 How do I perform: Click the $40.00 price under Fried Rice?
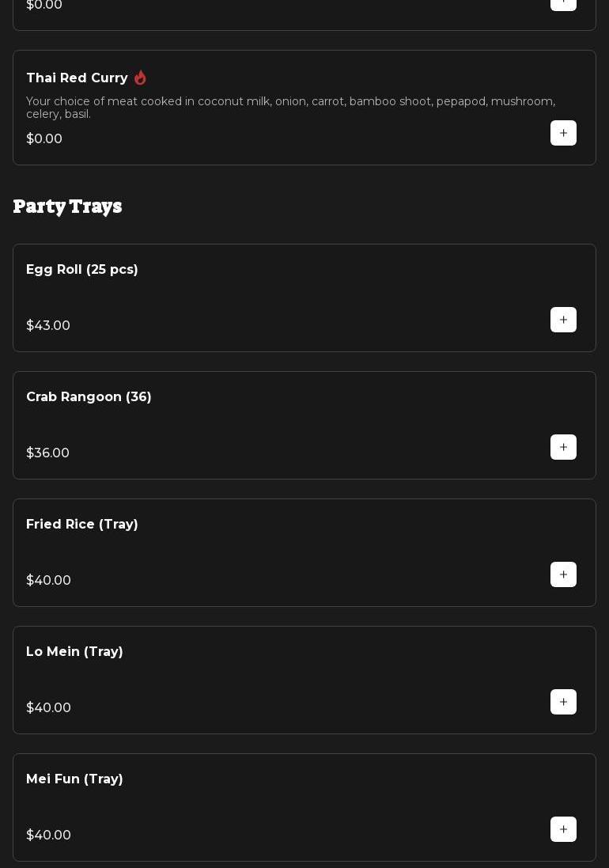[48, 581]
